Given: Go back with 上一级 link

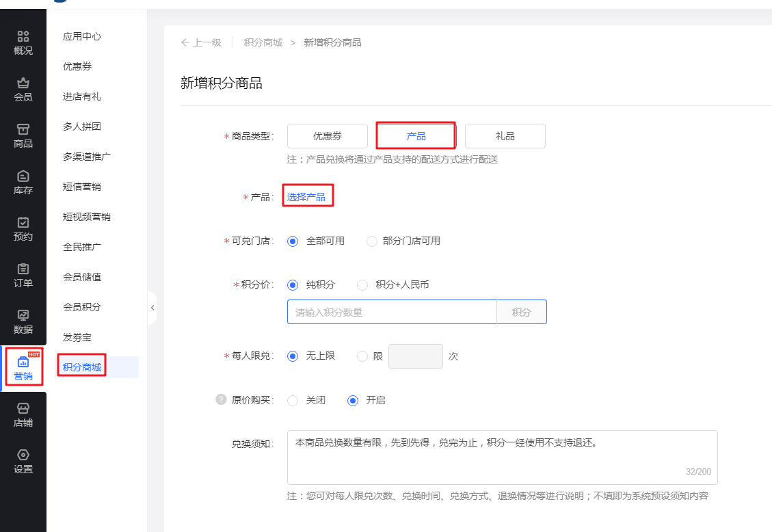Looking at the screenshot, I should [201, 43].
